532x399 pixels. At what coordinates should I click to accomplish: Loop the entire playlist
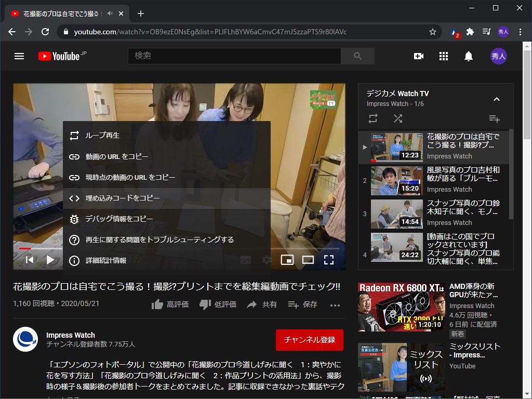click(373, 118)
